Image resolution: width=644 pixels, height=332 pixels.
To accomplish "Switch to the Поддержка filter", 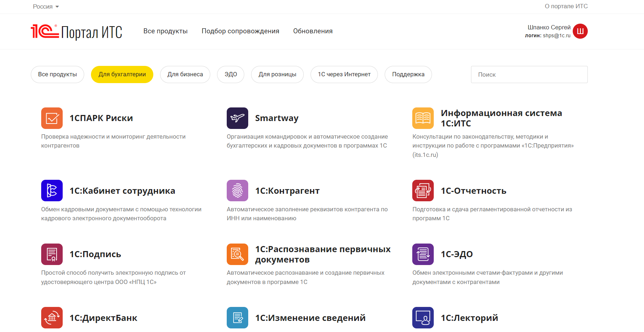I will [x=408, y=74].
